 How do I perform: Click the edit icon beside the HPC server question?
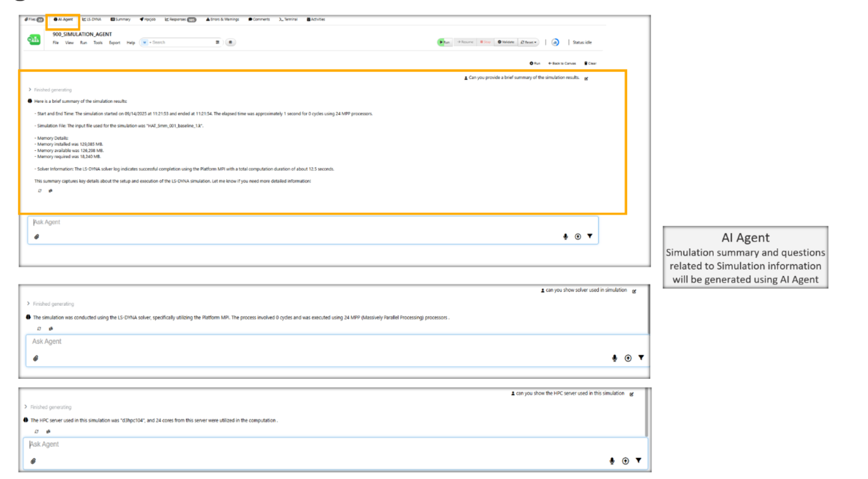click(632, 394)
